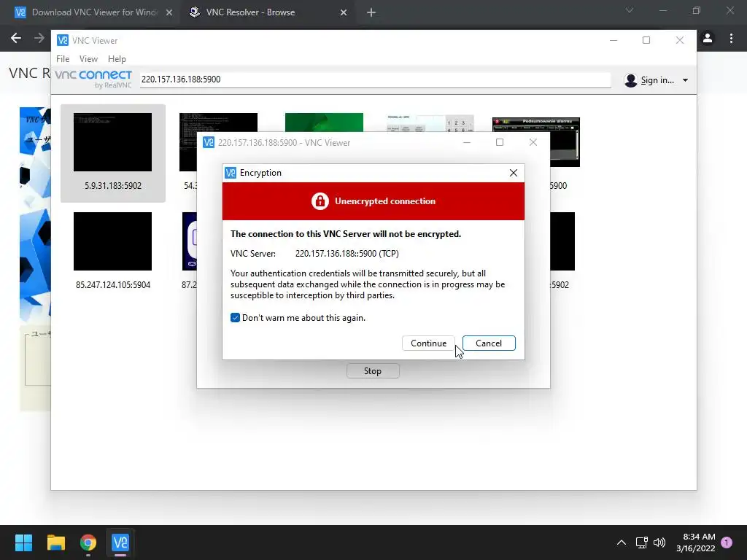Open a new Chrome tab
747x560 pixels.
coord(371,12)
